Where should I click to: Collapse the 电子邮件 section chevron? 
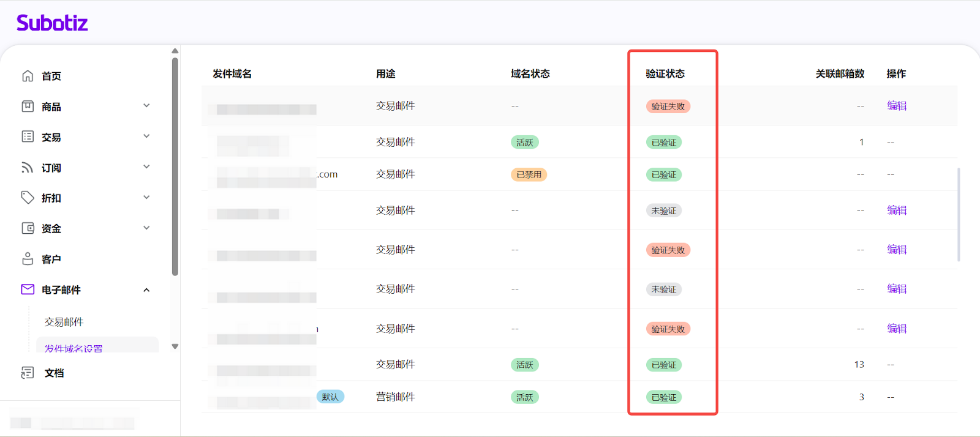(146, 290)
